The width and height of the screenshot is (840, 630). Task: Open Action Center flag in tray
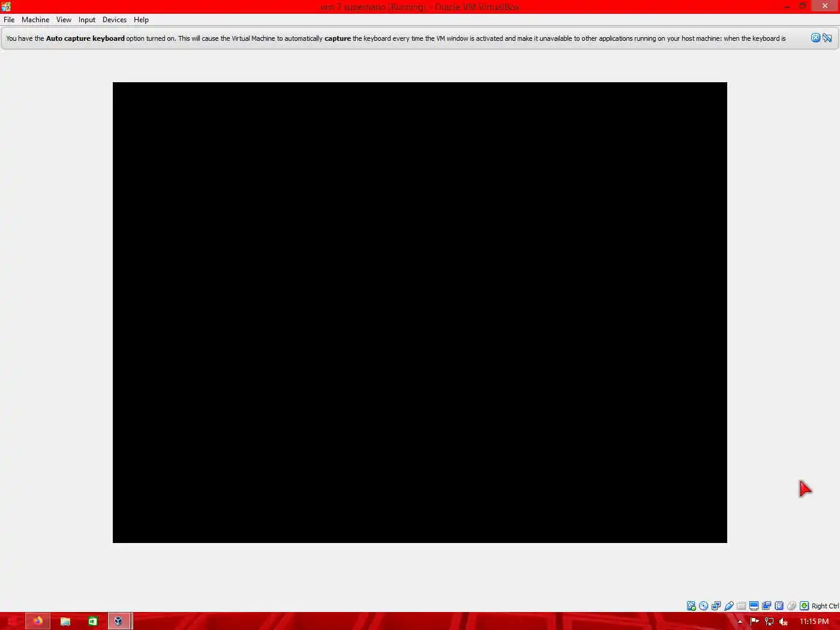pyautogui.click(x=755, y=622)
